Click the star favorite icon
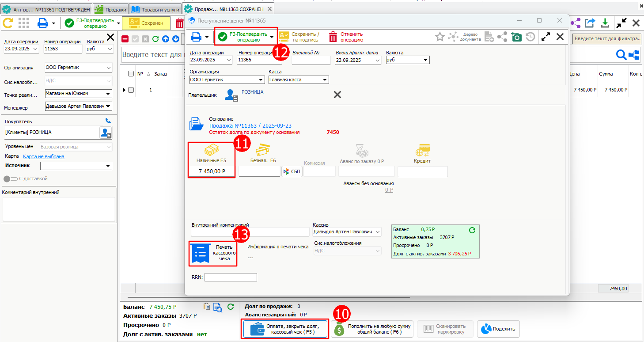The height and width of the screenshot is (342, 644). 439,37
